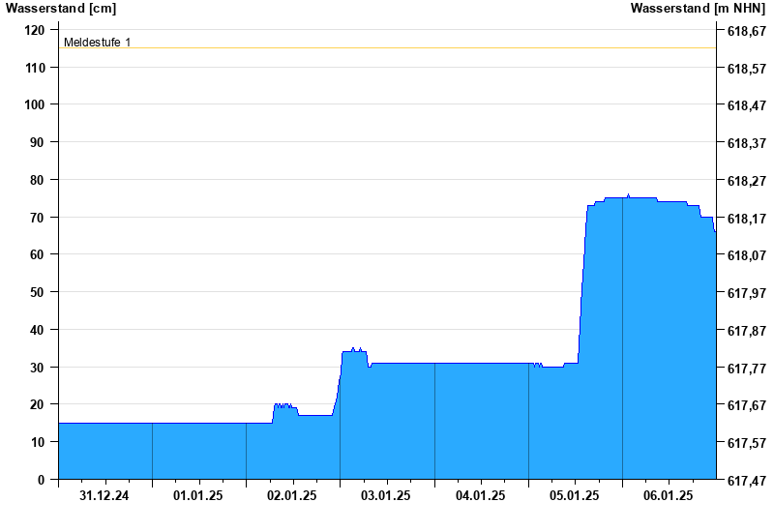This screenshot has width=774, height=532.
Task: Click the 30 value on left axis
Action: [x=38, y=368]
